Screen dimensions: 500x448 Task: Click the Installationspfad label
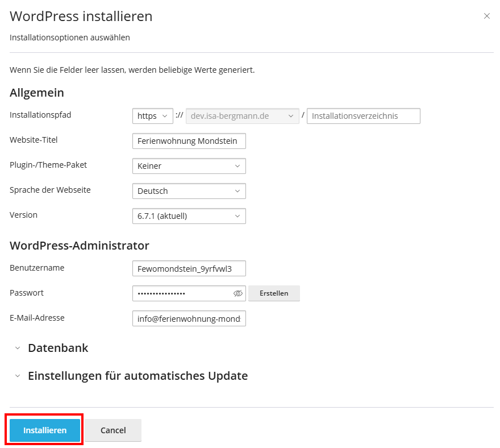[x=40, y=115]
